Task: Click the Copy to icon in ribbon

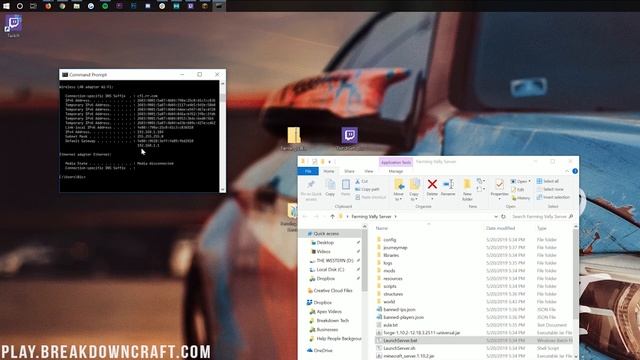Action: [414, 184]
